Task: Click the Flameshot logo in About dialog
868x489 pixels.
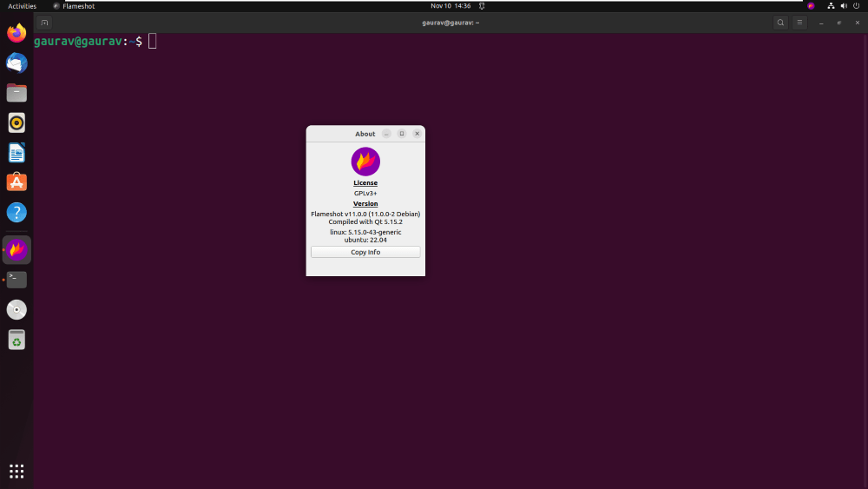Action: click(365, 162)
